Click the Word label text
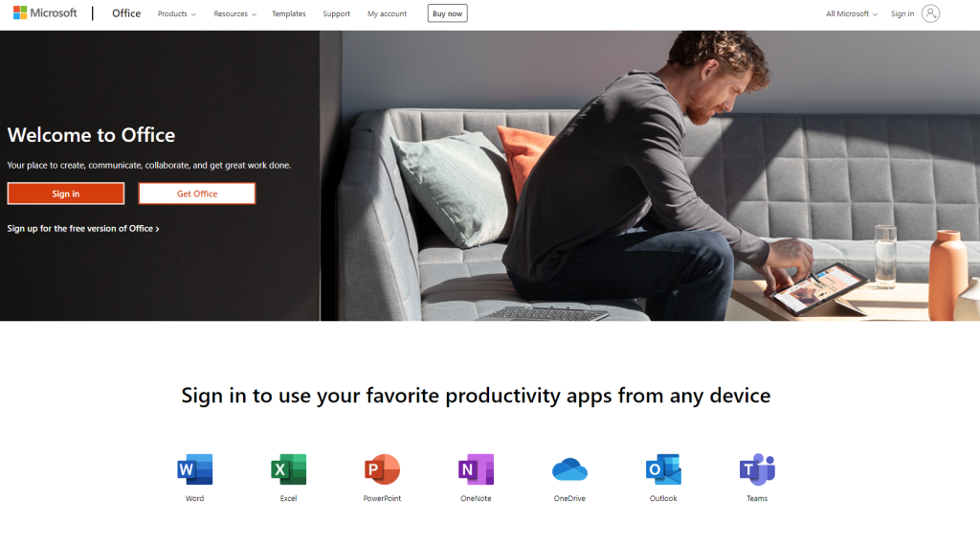Screen dimensions: 980x545 tap(194, 498)
